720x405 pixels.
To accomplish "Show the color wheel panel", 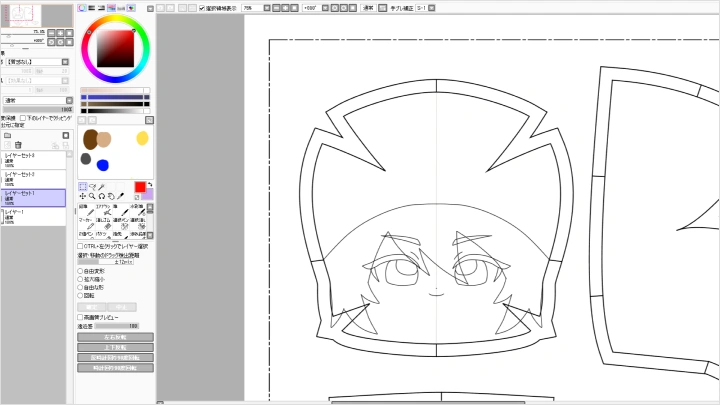I will (82, 8).
